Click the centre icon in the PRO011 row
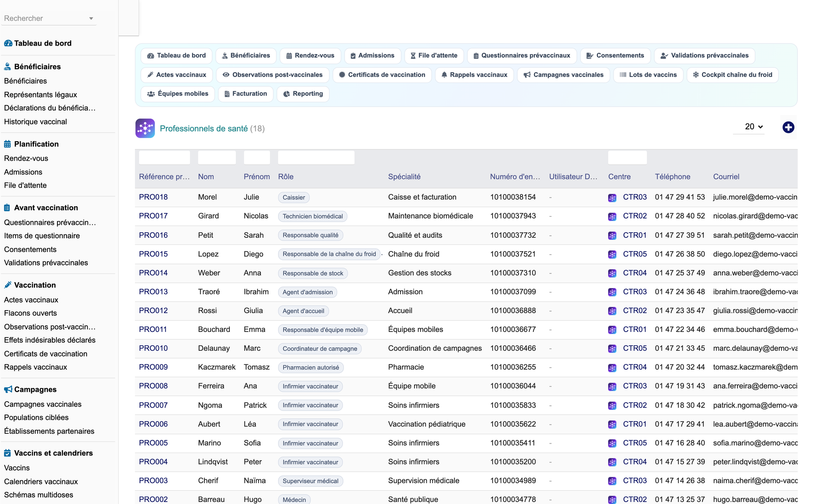Image resolution: width=815 pixels, height=504 pixels. [x=612, y=330]
